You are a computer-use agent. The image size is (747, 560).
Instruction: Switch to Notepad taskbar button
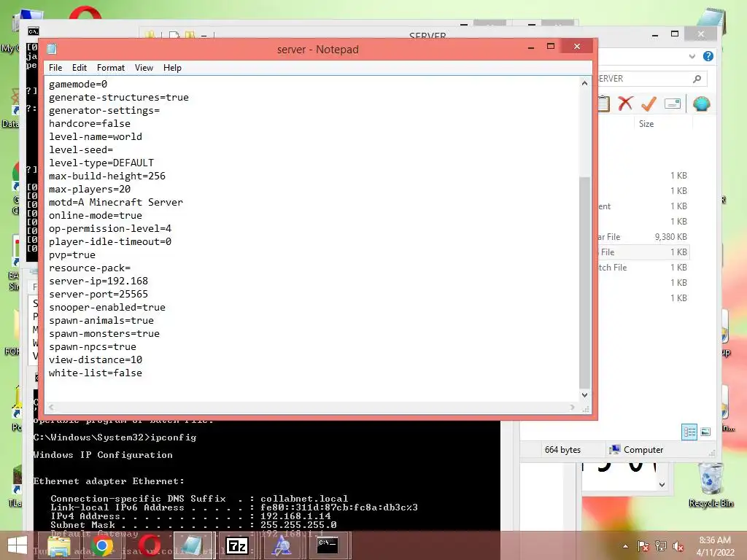coord(193,545)
